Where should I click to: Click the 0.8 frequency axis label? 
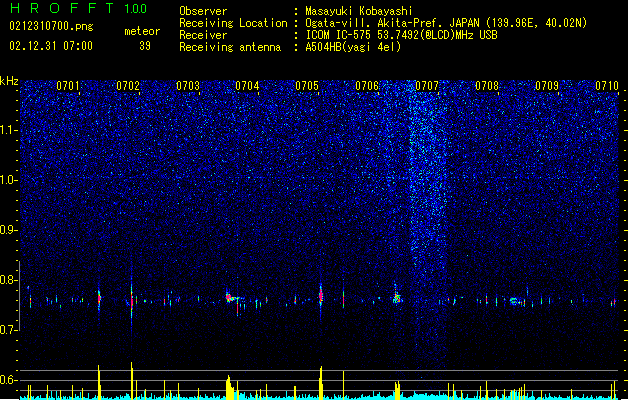point(9,280)
